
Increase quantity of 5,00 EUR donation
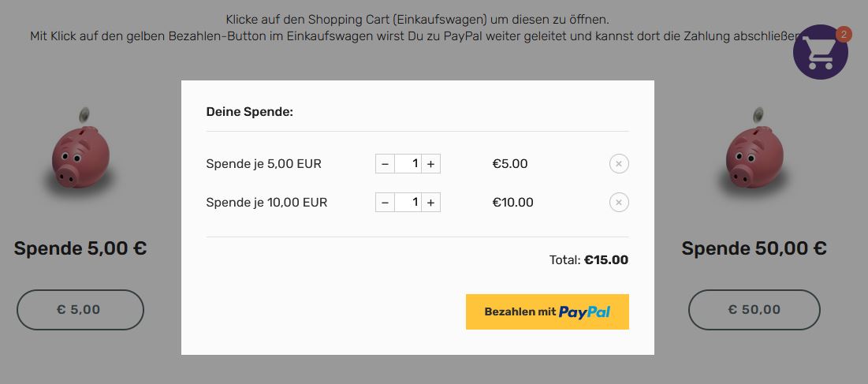click(x=430, y=164)
